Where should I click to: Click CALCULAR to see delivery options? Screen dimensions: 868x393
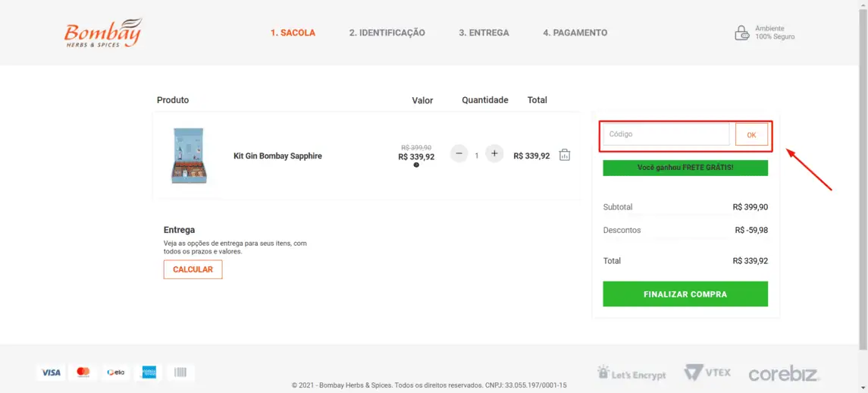point(193,269)
